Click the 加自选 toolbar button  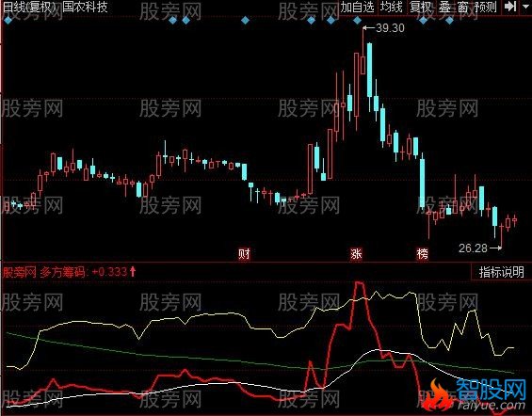tap(357, 8)
